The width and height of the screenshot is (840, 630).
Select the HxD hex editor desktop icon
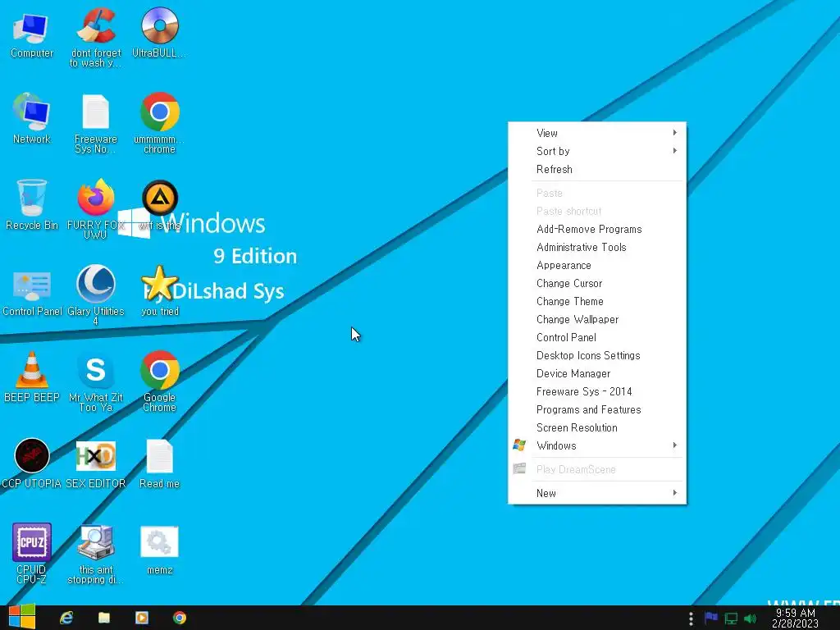[95, 463]
